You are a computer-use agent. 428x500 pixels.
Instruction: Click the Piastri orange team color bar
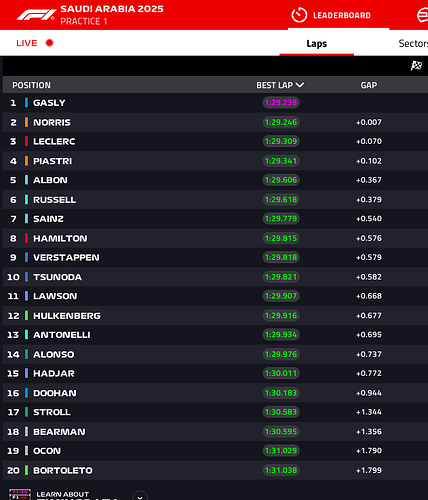[x=26, y=161]
